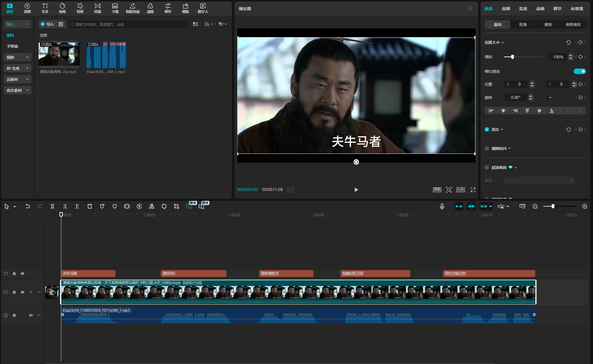This screenshot has width=593, height=364.
Task: Open the 抠像 cutout sub-tab
Action: 523,25
